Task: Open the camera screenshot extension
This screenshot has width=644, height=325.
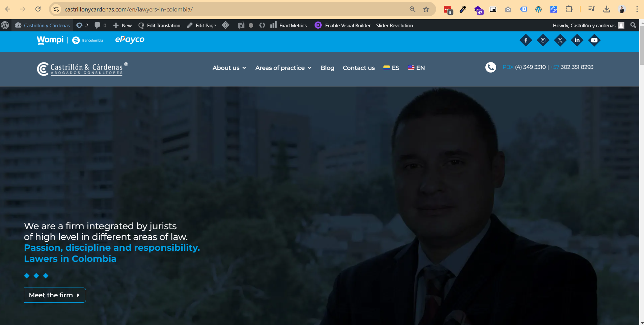Action: [x=508, y=9]
